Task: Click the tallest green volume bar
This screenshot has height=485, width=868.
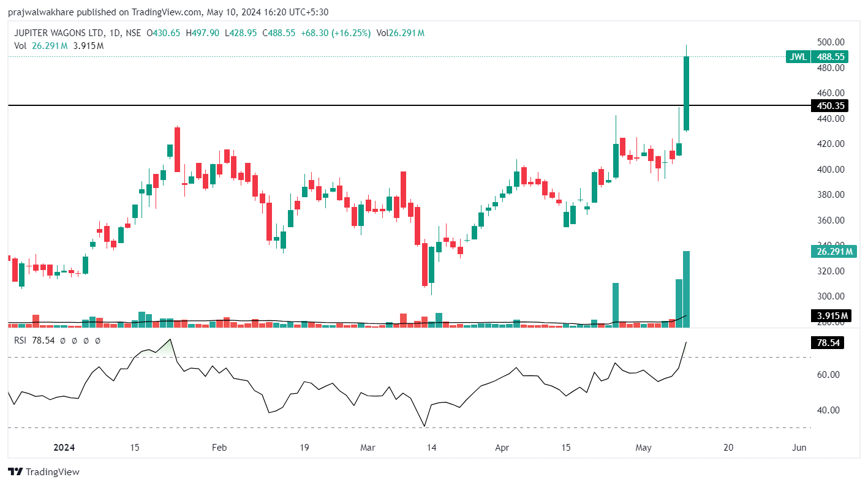Action: (687, 289)
